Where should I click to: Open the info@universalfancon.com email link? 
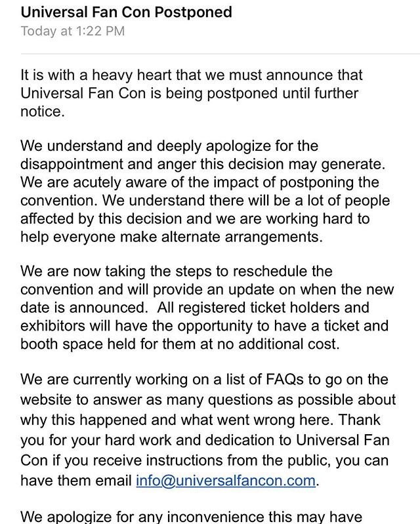click(x=226, y=480)
